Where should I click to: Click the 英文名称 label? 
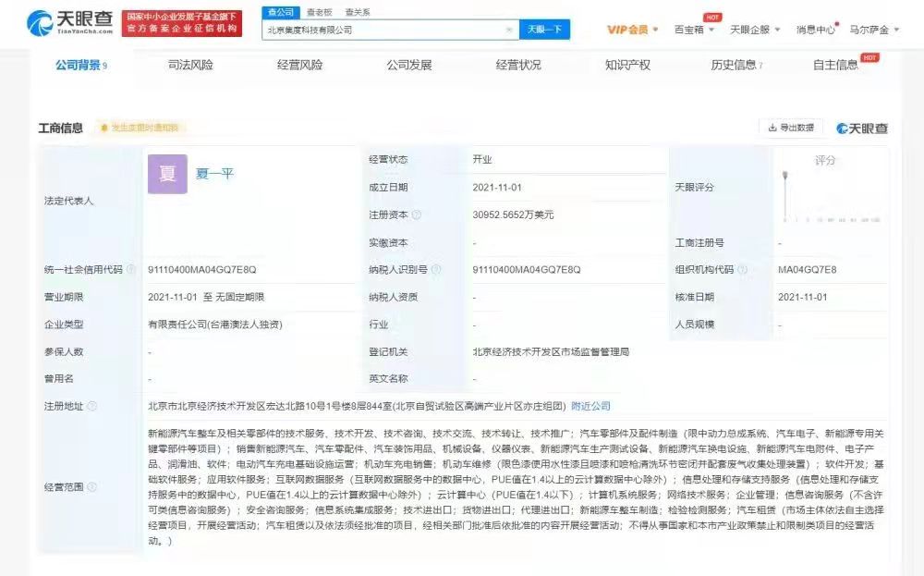click(x=388, y=378)
